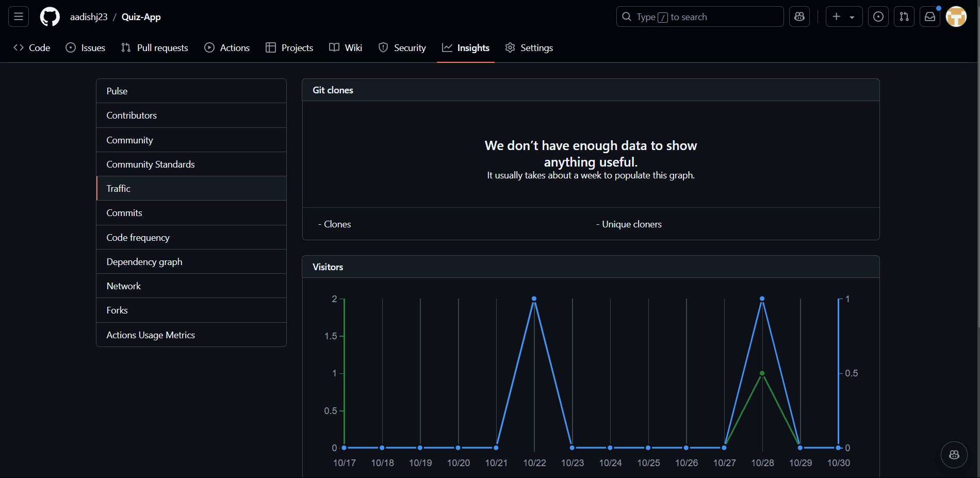Viewport: 980px width, 478px height.
Task: Switch to the Wiki tab
Action: [346, 47]
